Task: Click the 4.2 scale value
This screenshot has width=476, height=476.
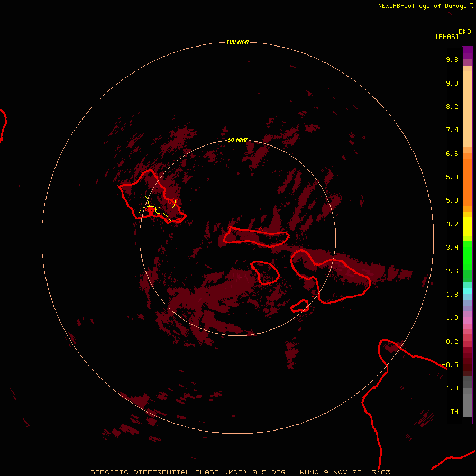Action: click(x=452, y=224)
